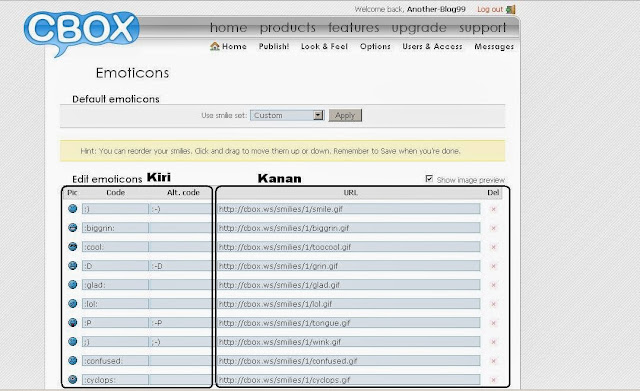Click the Alt. code column header
The image size is (640, 391).
183,193
